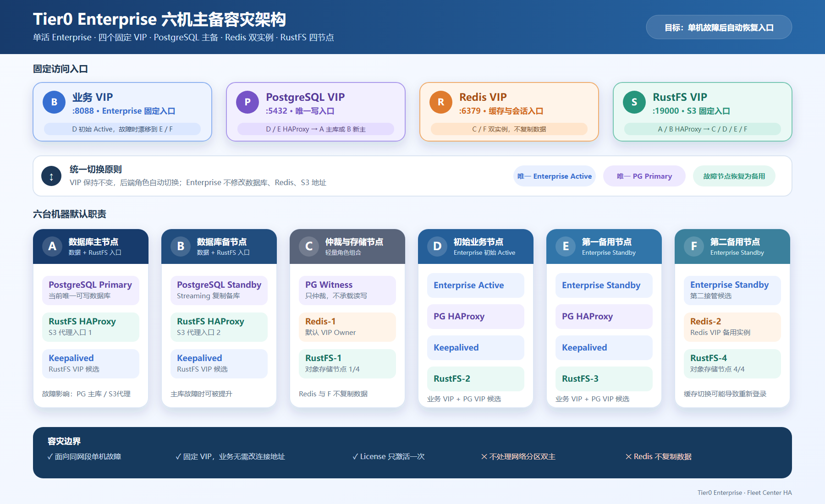Image resolution: width=825 pixels, height=504 pixels.
Task: Click the Tier0 Enterprise · Fleet Center HA footer
Action: pyautogui.click(x=745, y=493)
